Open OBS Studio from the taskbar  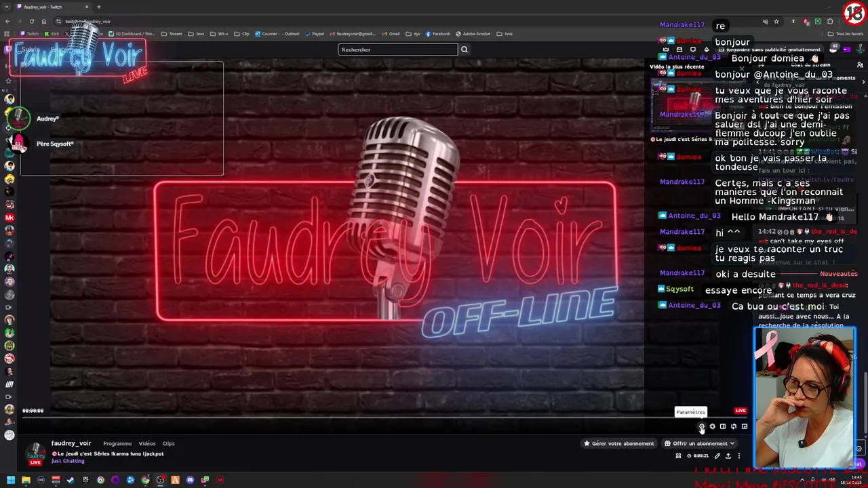[160, 480]
